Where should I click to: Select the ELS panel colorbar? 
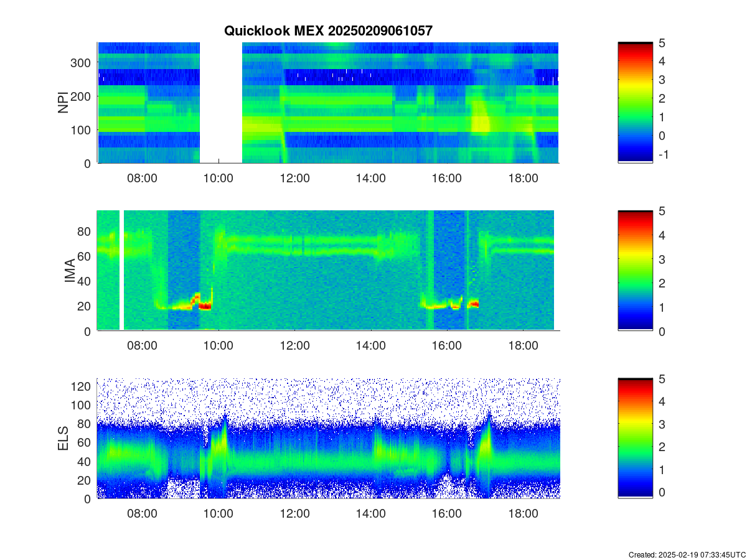pyautogui.click(x=635, y=438)
